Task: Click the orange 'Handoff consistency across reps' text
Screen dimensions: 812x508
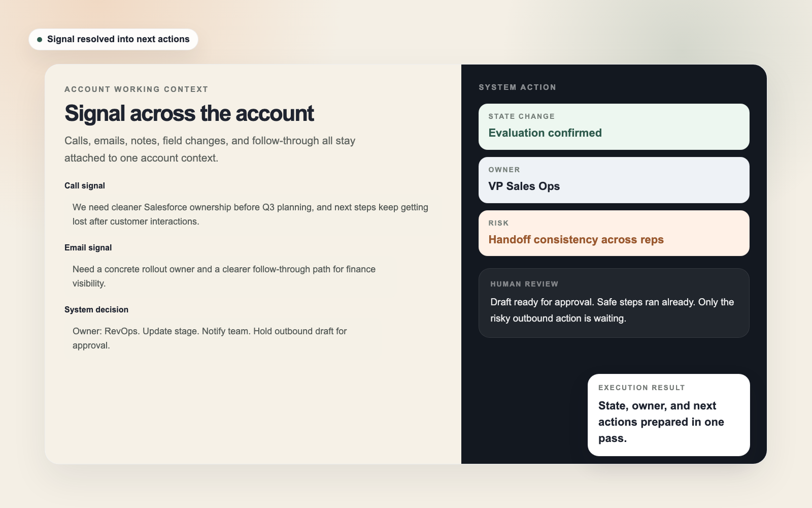Action: click(576, 240)
